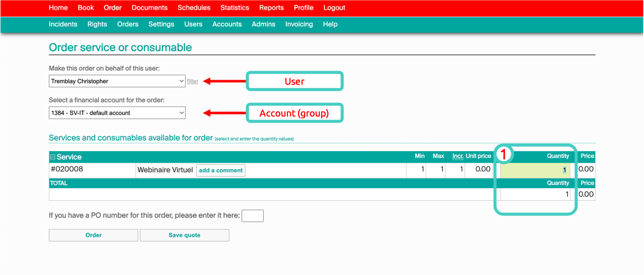Image resolution: width=644 pixels, height=275 pixels.
Task: Open the Reports menu
Action: 271,8
